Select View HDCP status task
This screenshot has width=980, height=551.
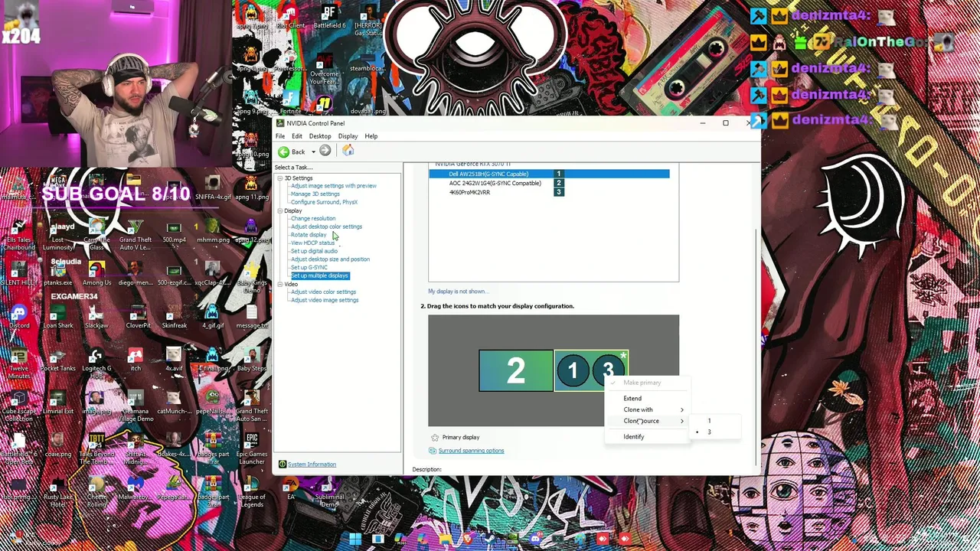click(312, 243)
